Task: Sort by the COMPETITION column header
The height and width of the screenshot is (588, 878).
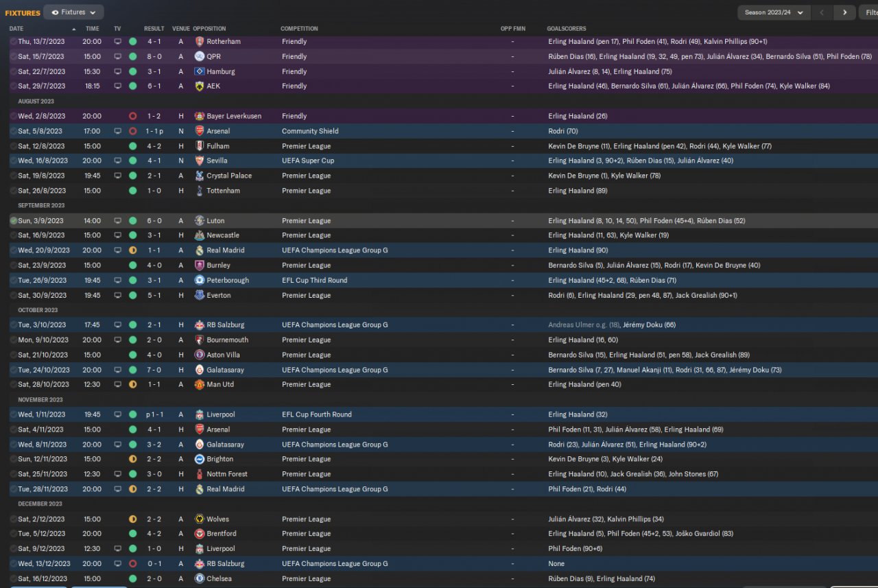Action: coord(299,29)
